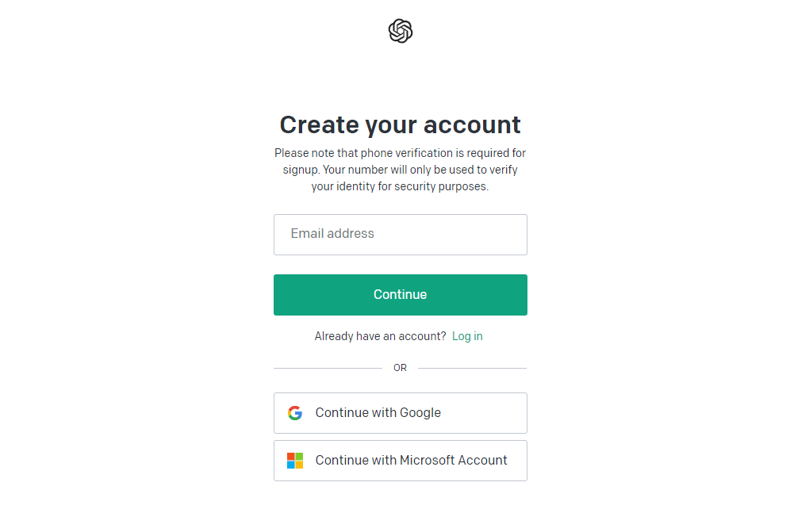Choose Continue with Google
This screenshot has height=532, width=790.
click(400, 412)
